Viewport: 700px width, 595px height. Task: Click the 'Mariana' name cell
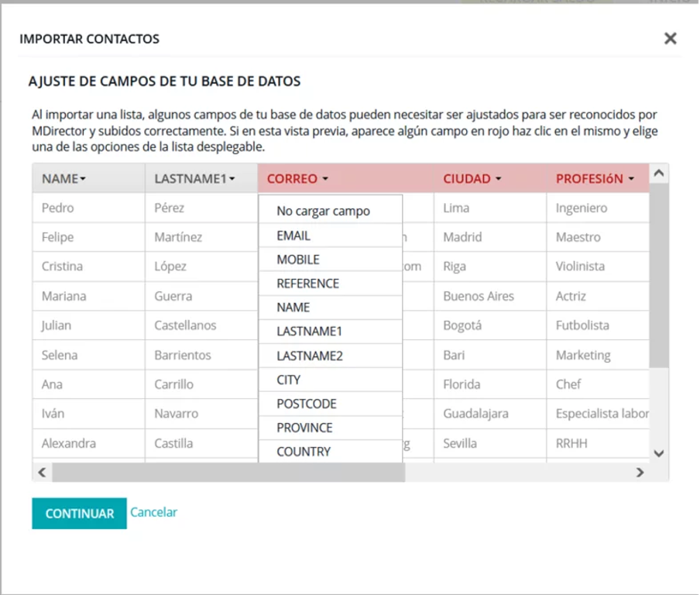coord(88,296)
